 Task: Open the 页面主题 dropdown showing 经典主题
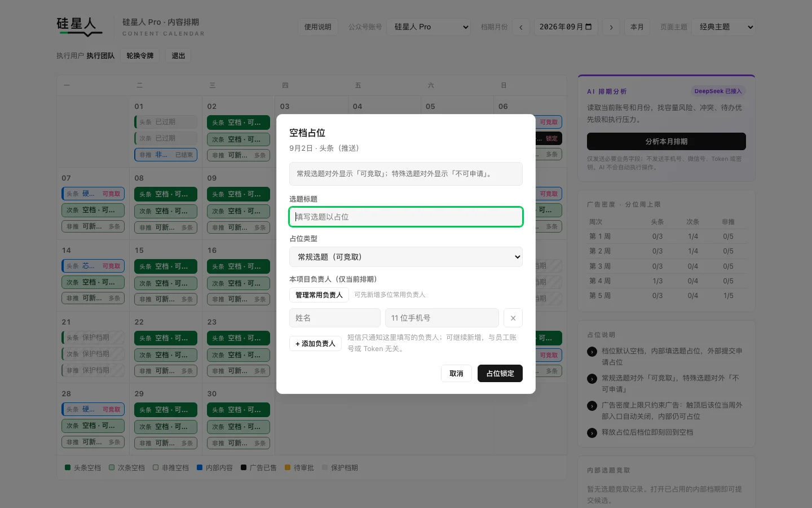[723, 27]
